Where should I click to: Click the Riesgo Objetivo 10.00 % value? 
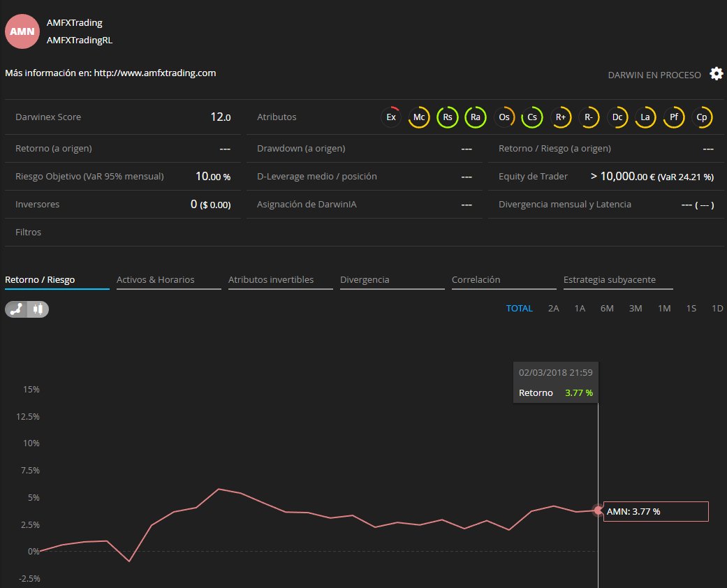[x=213, y=176]
